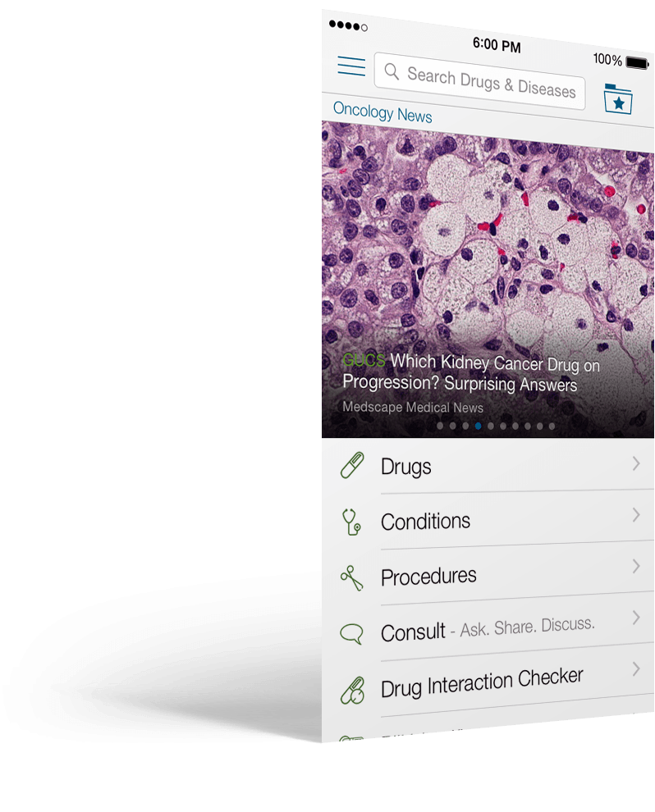The height and width of the screenshot is (812, 655).
Task: Tap the Consult speech bubble icon
Action: [351, 633]
